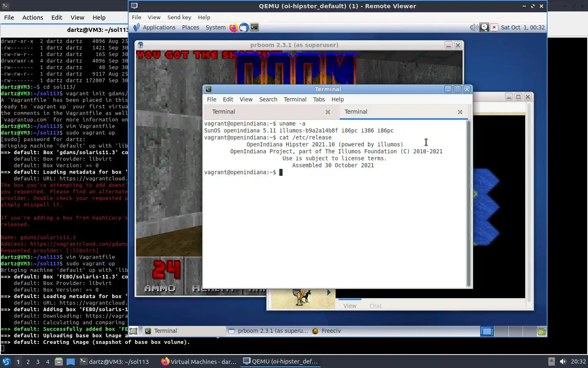Select prboom 2.3.1 in guest taskbar

tap(268, 331)
